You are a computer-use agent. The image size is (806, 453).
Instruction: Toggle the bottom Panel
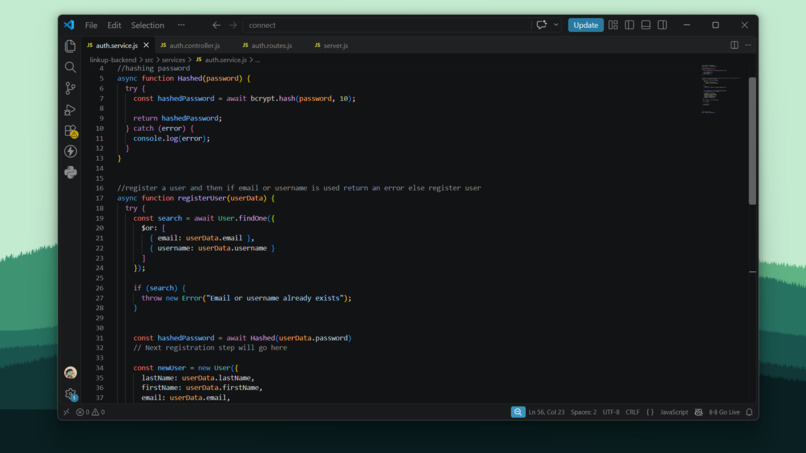pos(646,25)
